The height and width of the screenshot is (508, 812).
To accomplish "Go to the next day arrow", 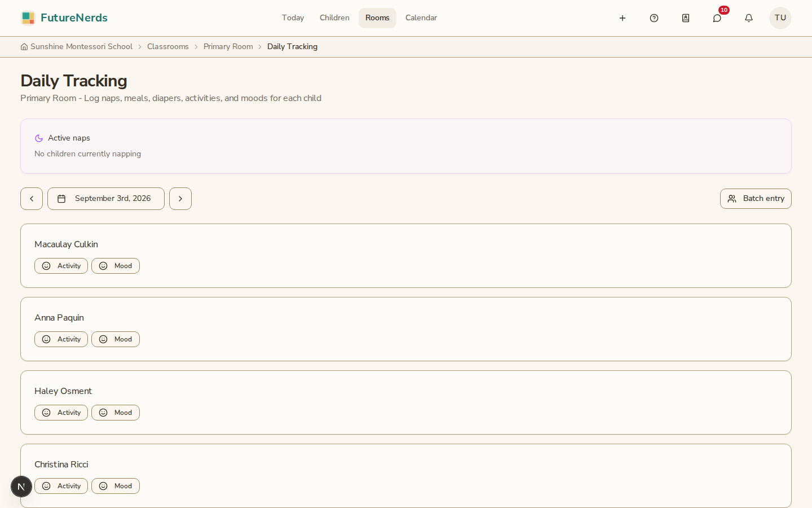I will [180, 199].
